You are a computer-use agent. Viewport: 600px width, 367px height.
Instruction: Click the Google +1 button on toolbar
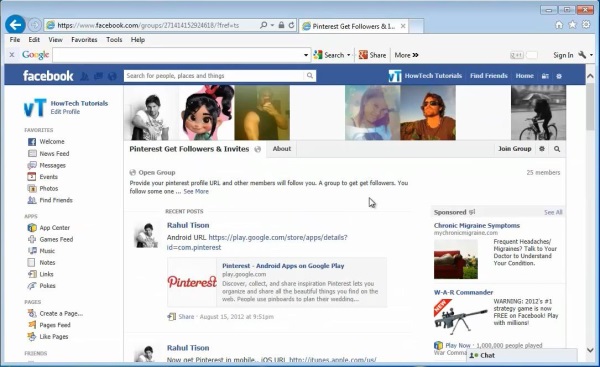click(517, 55)
